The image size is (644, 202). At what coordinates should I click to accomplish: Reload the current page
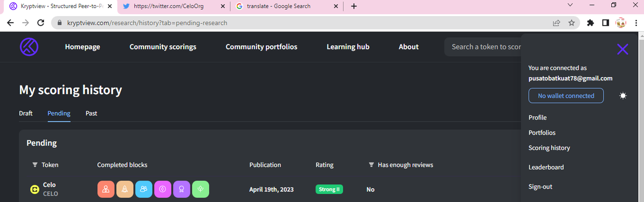pyautogui.click(x=40, y=23)
